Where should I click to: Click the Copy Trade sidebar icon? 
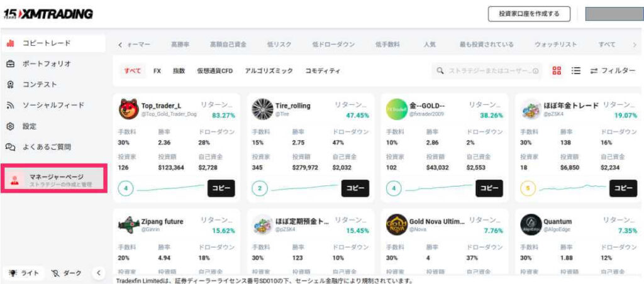click(x=11, y=43)
